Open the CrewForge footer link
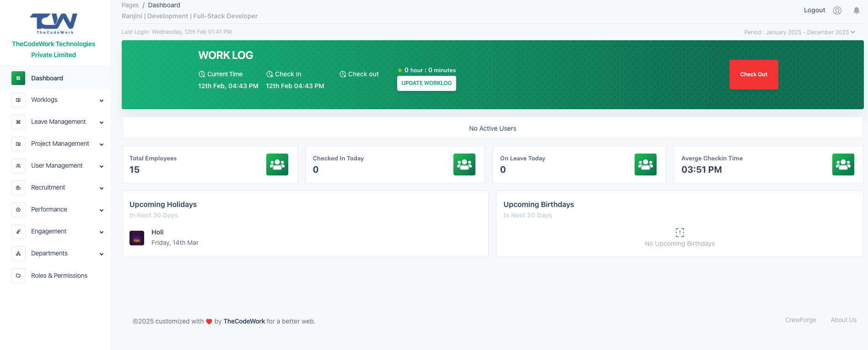 (801, 320)
